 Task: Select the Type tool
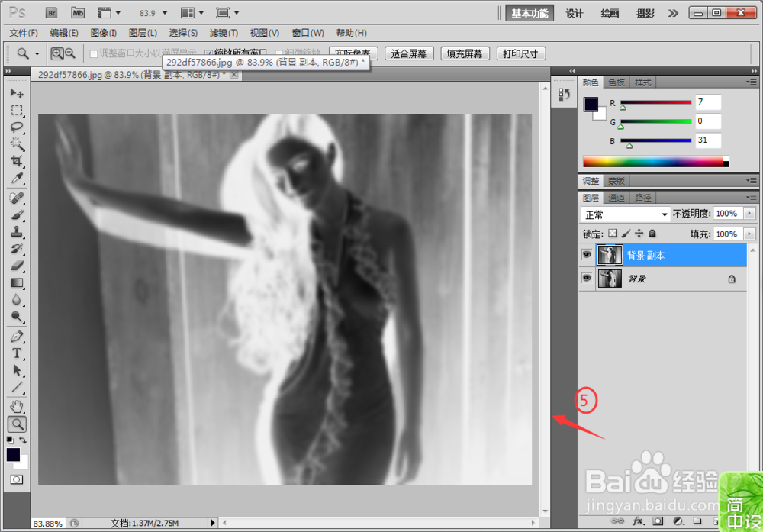coord(17,353)
